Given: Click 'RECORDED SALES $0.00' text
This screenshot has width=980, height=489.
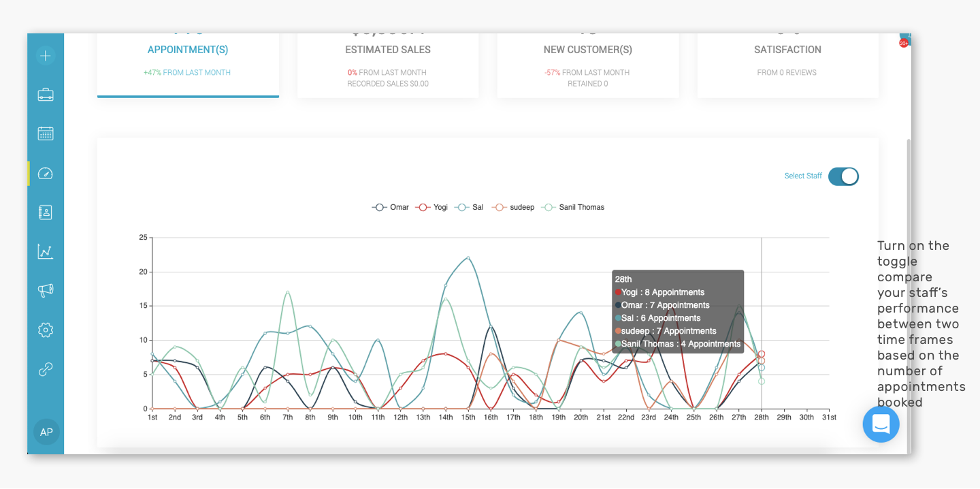Looking at the screenshot, I should (388, 84).
